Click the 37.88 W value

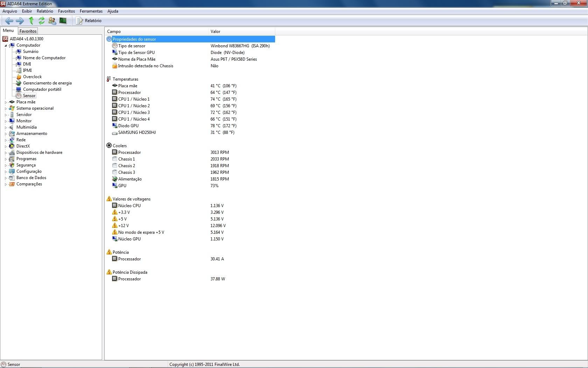point(218,279)
